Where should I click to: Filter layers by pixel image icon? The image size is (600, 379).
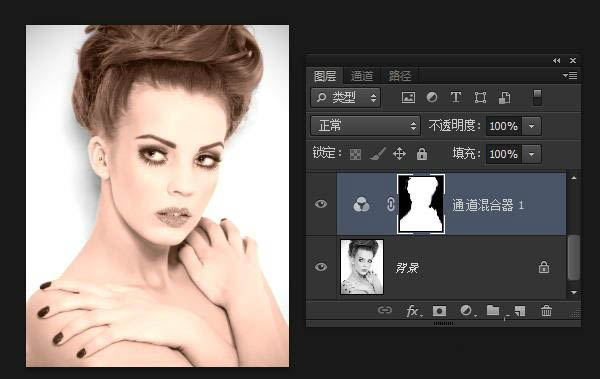408,98
